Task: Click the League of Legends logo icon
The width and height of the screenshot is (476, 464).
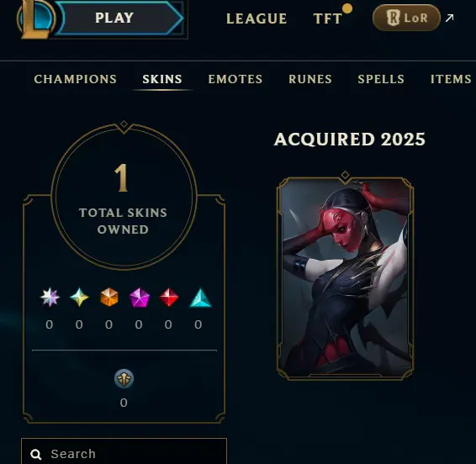Action: (x=36, y=18)
